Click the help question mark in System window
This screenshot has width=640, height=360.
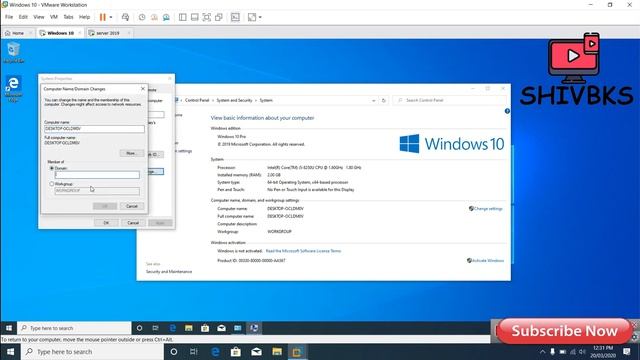point(507,111)
